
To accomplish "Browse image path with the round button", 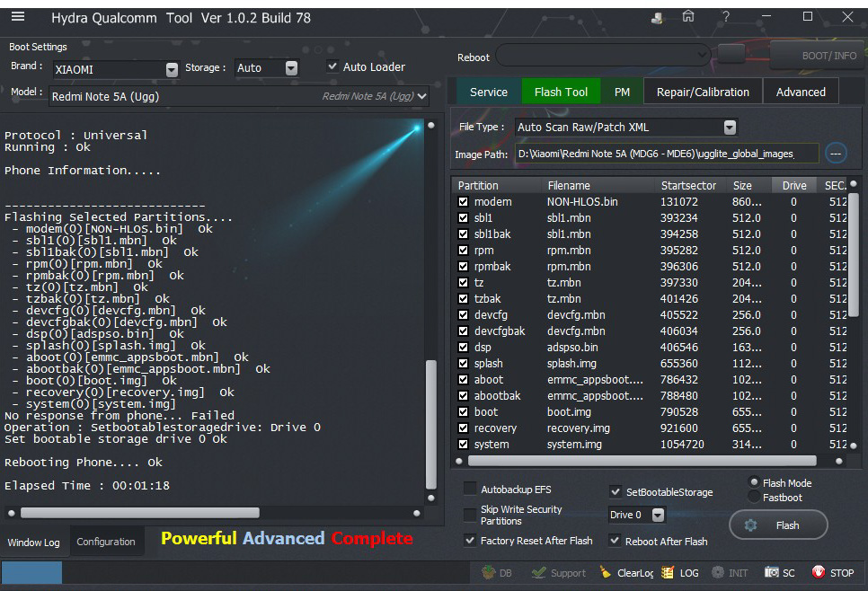I will [x=836, y=154].
